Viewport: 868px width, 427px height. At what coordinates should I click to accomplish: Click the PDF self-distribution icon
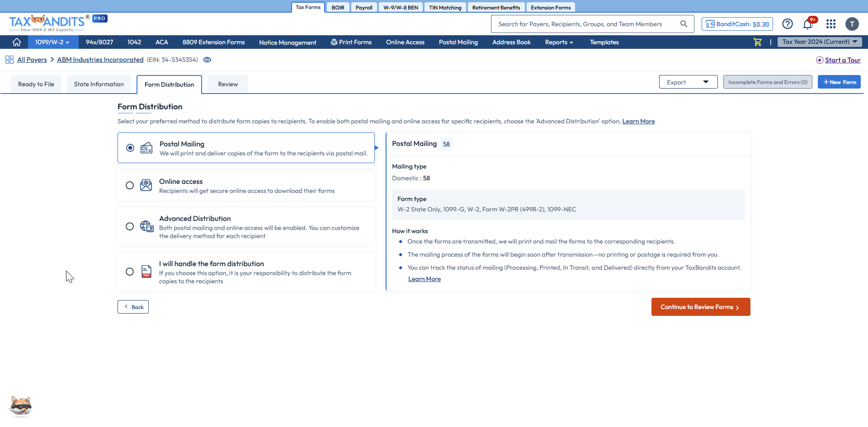point(146,272)
